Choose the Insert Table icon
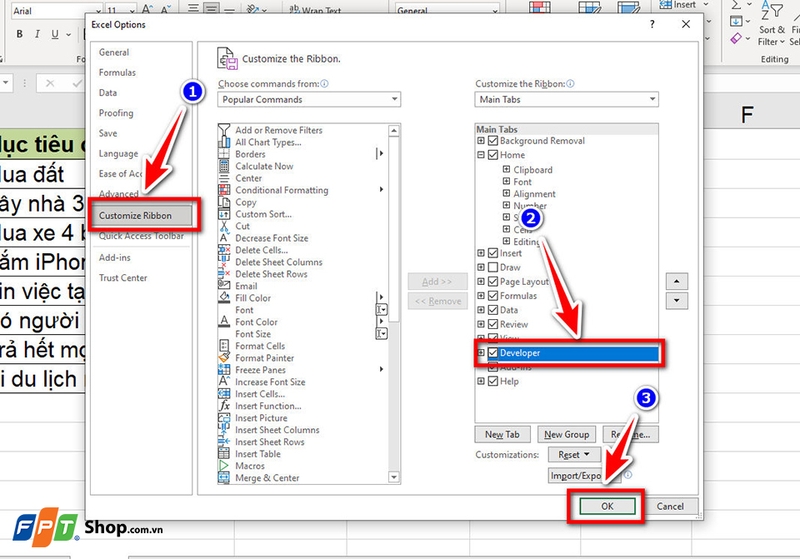 (224, 454)
